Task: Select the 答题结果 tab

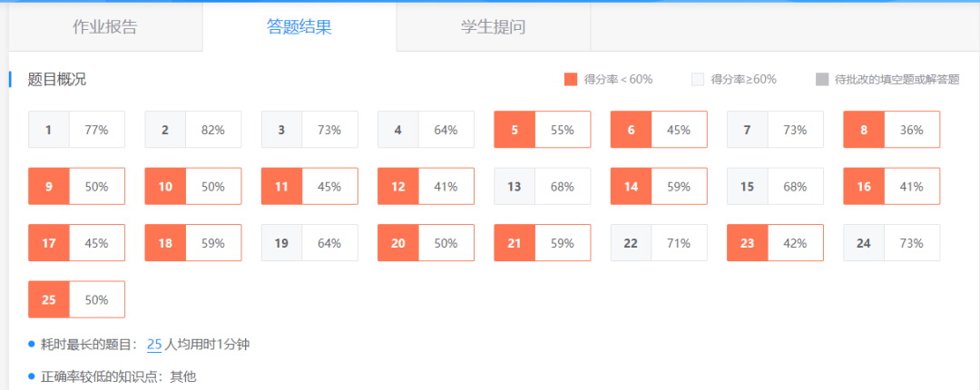Action: (299, 27)
